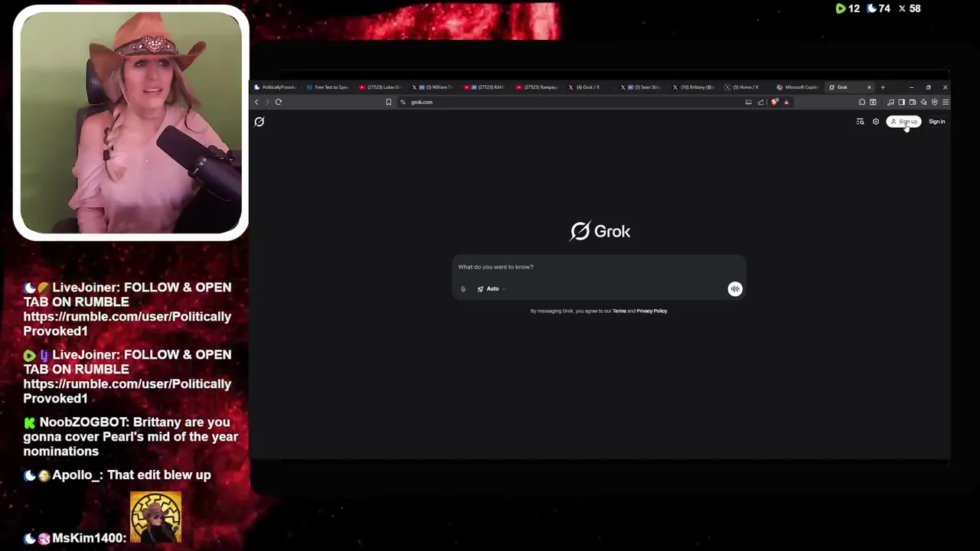The width and height of the screenshot is (980, 551).
Task: Switch to the (5) William X tab
Action: point(434,87)
